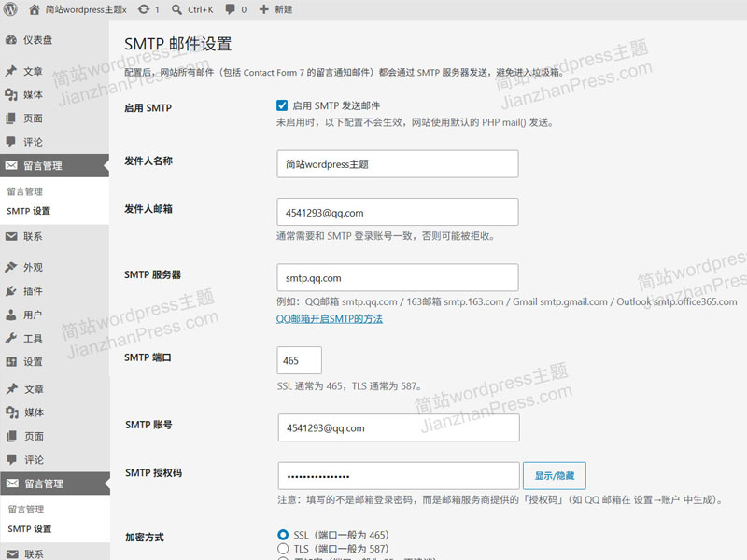The width and height of the screenshot is (747, 560).
Task: Open the 用户 users menu
Action: tap(24, 315)
